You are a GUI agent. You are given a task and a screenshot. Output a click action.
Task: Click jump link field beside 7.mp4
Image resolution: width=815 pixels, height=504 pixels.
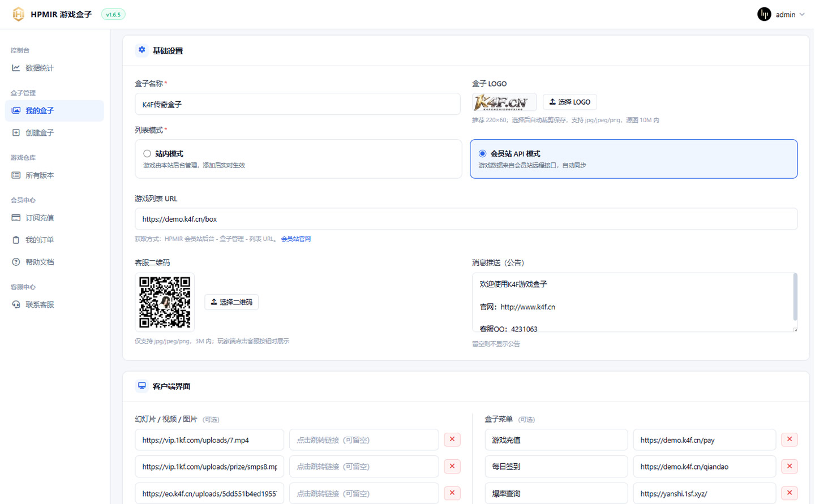[364, 440]
